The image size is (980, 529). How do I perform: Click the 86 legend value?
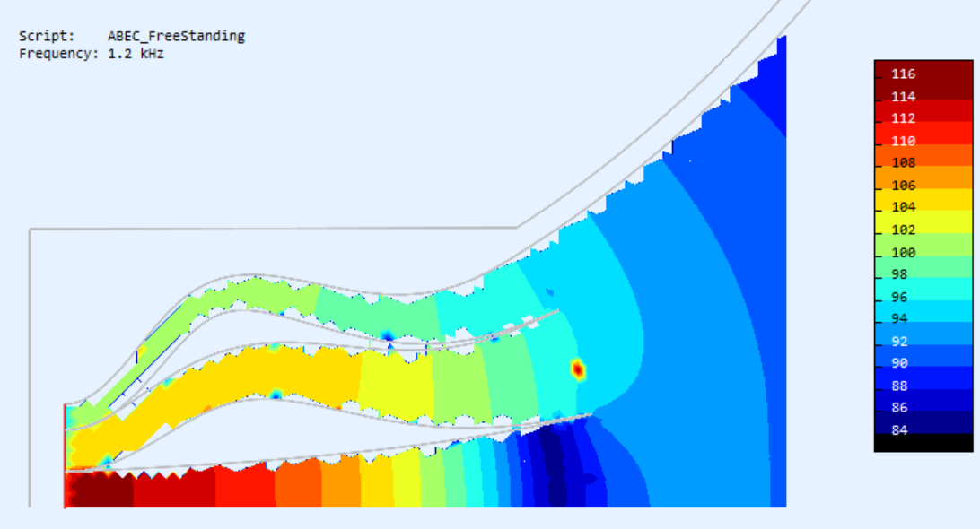pyautogui.click(x=899, y=407)
